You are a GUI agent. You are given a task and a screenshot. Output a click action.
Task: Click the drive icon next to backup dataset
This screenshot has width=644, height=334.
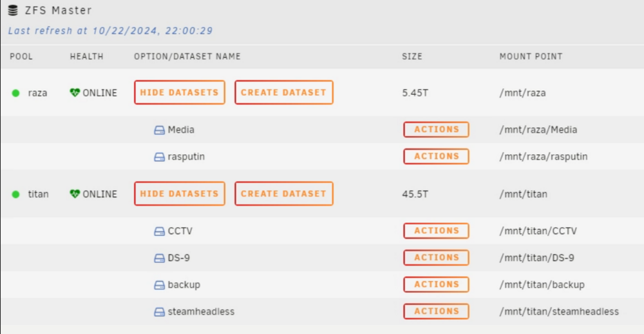[x=159, y=285]
